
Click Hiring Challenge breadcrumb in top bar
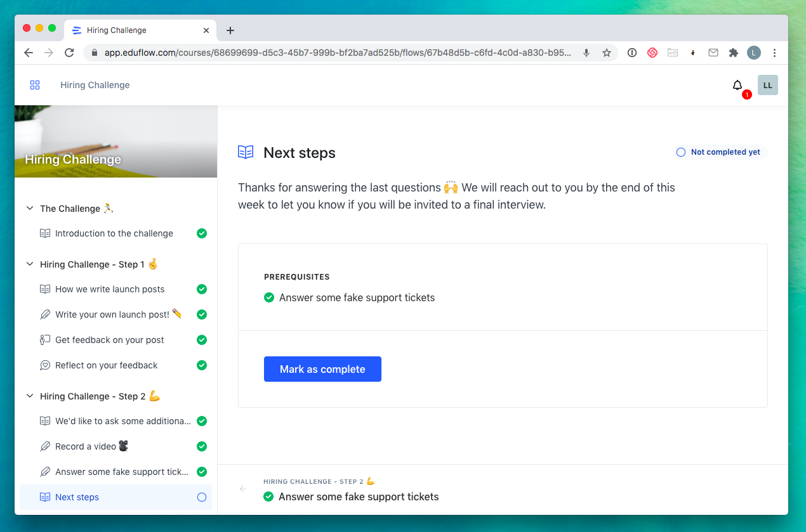pos(95,85)
